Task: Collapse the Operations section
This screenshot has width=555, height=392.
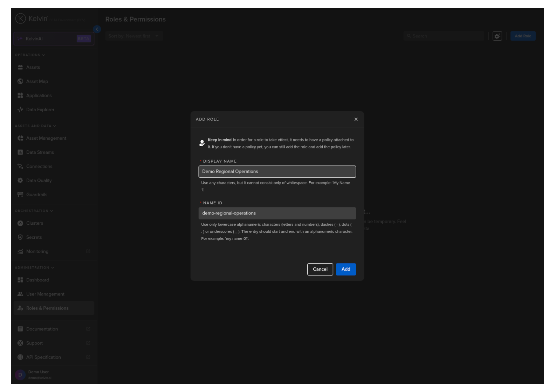Action: pos(43,55)
